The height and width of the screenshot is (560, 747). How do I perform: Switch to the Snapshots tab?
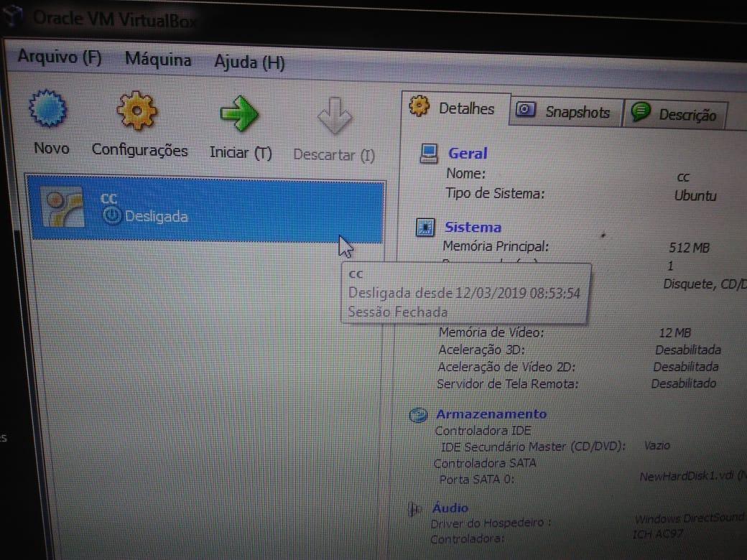click(566, 113)
